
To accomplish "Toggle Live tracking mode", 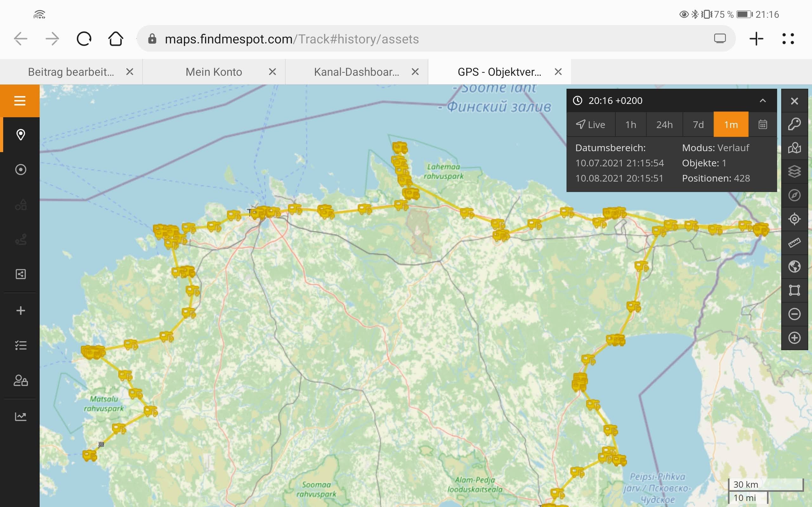I will point(591,125).
